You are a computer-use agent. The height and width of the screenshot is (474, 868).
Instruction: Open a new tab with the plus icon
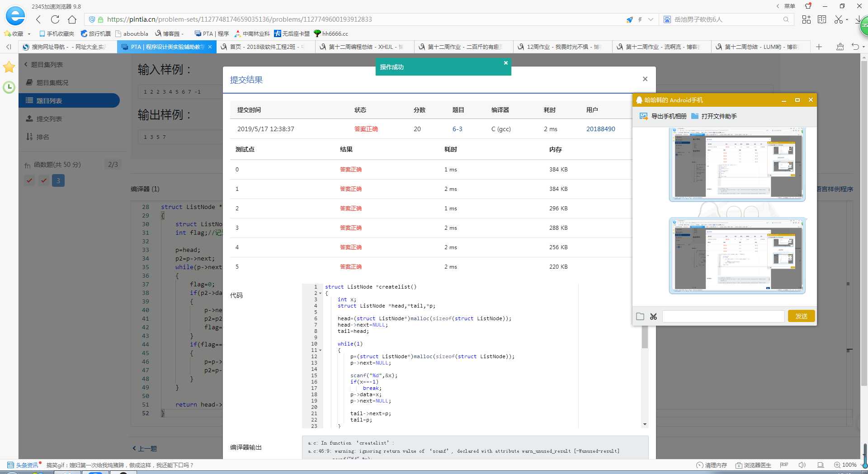819,47
